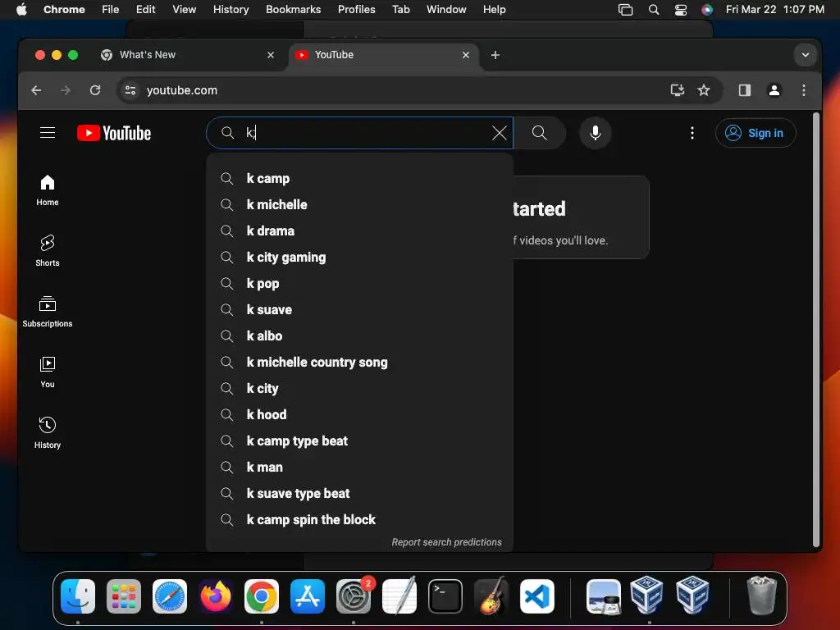Select suggestion "k albo"

(x=359, y=336)
